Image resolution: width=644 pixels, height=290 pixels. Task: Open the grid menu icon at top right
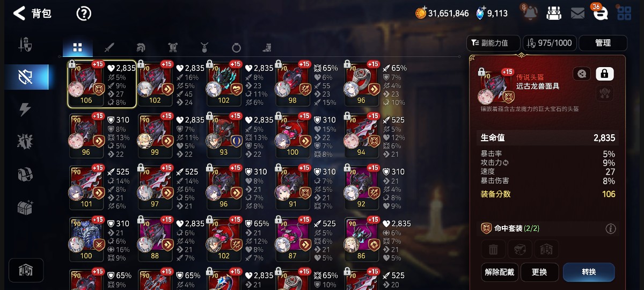624,13
